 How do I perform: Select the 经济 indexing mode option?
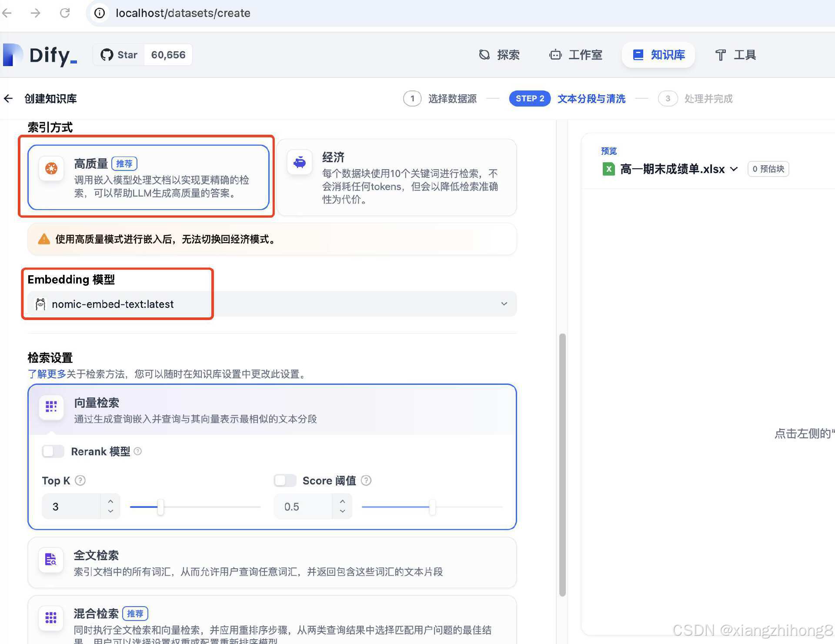[396, 177]
